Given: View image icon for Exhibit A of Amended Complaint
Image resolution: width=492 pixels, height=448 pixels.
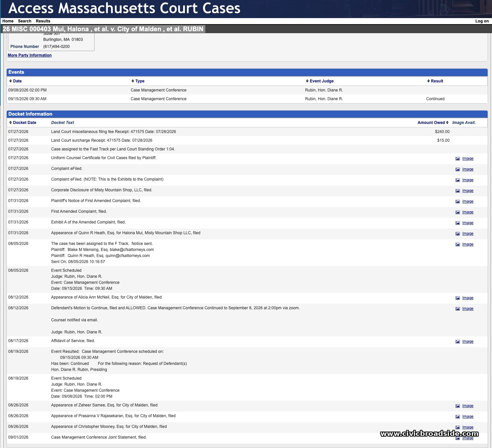Looking at the screenshot, I should click(458, 223).
